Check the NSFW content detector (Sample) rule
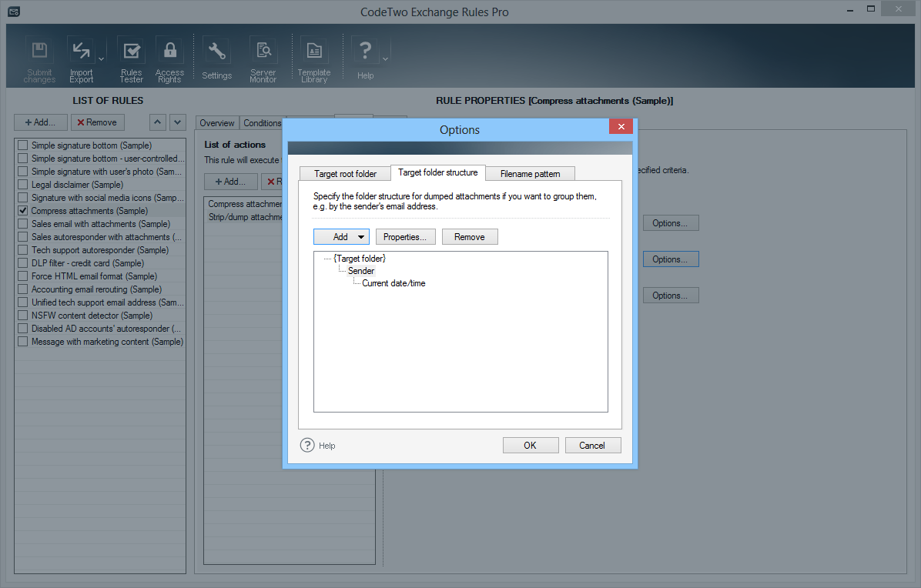921x588 pixels. [x=23, y=316]
